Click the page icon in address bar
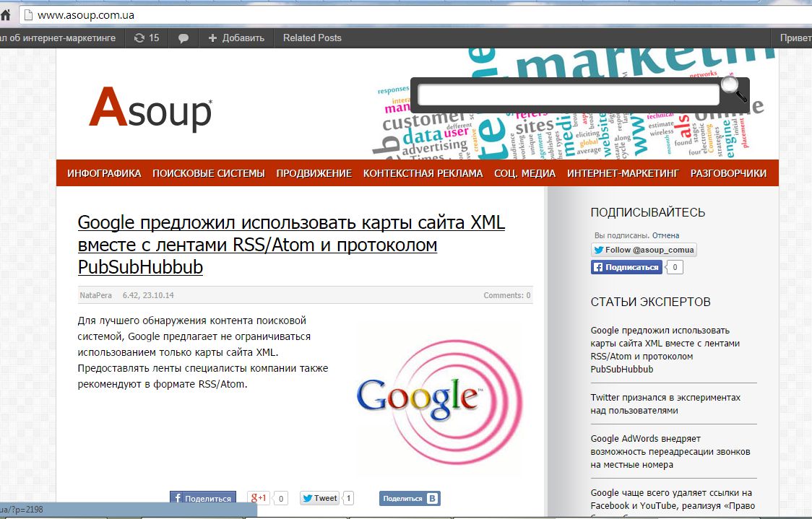The image size is (812, 519). (x=28, y=15)
